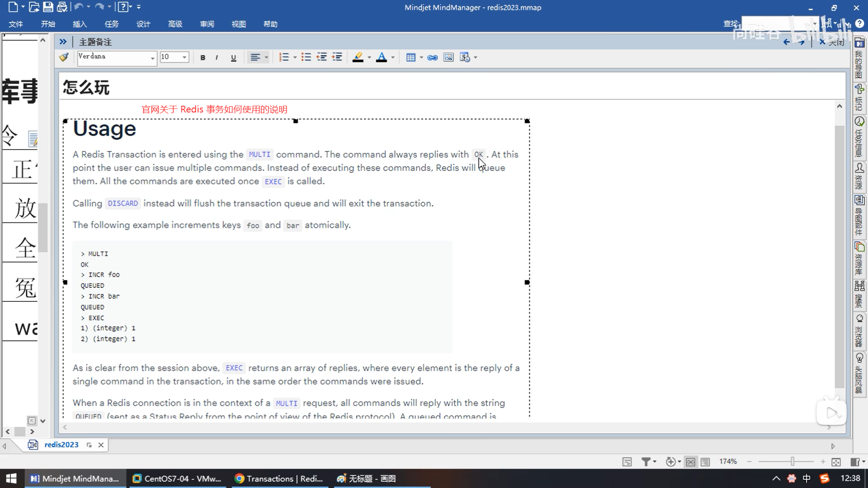
Task: Close the topic notes panel via 关闭
Action: tap(832, 42)
